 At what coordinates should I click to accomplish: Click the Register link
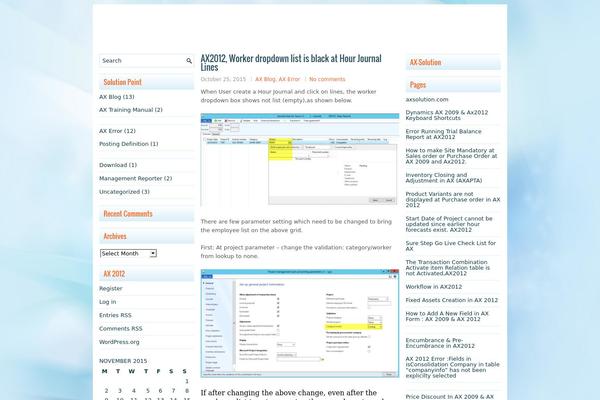pyautogui.click(x=111, y=289)
